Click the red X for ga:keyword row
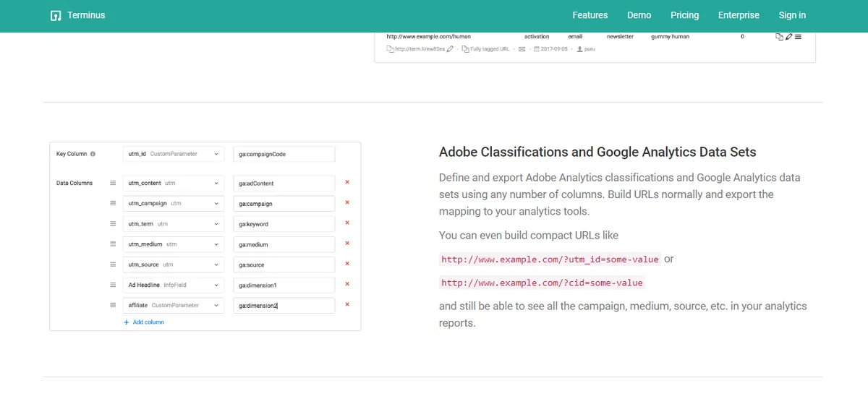868x404 pixels. pos(347,223)
